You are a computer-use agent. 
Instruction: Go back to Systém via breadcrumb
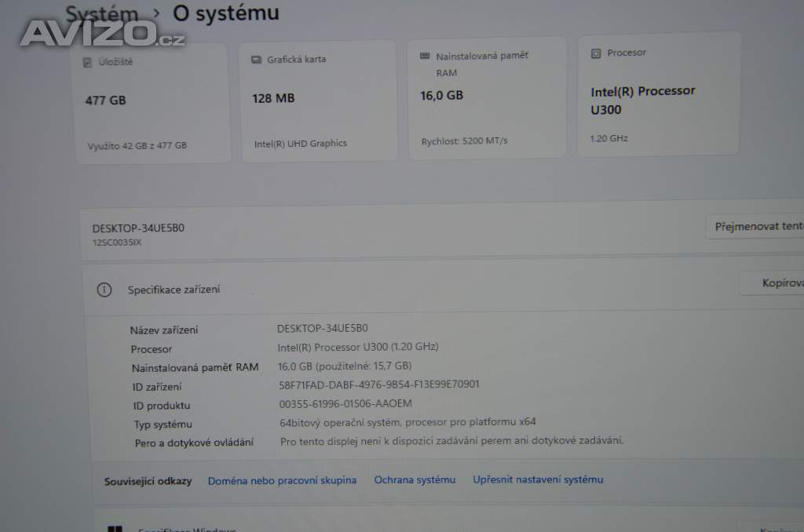pos(102,14)
